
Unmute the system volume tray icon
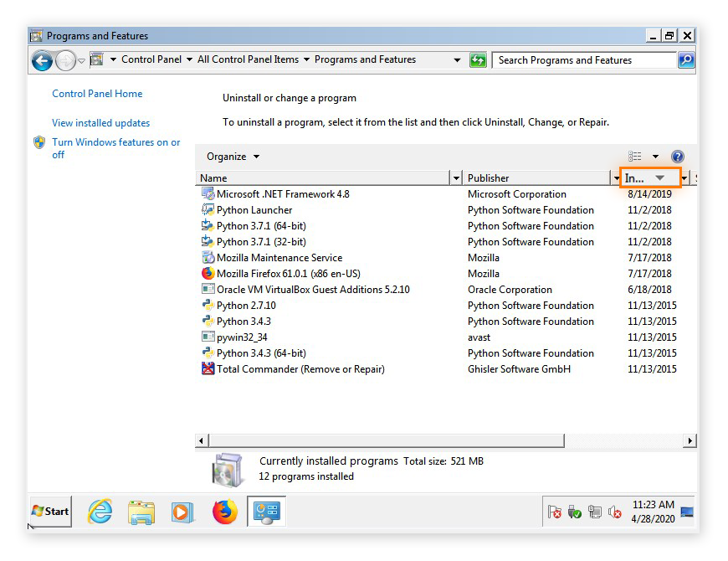[615, 512]
